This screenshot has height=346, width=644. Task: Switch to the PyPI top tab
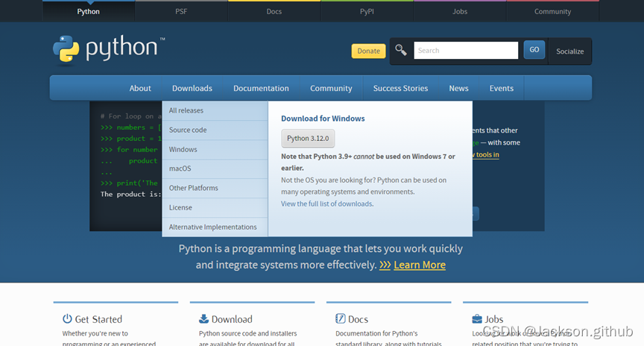(x=367, y=11)
